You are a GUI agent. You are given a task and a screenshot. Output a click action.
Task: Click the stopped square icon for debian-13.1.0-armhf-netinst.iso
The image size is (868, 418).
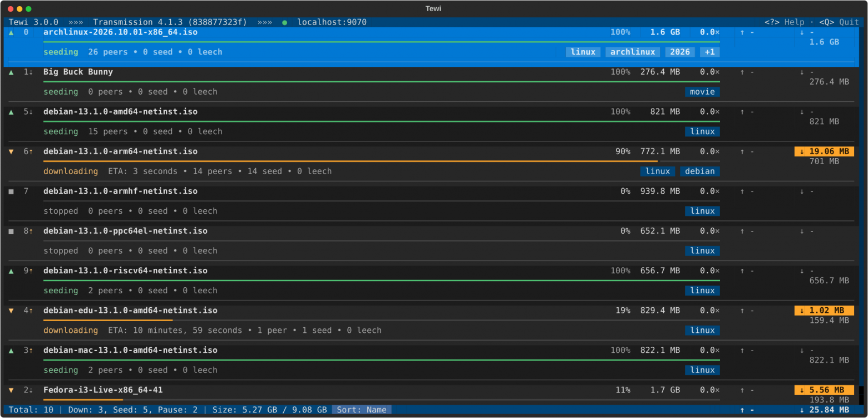click(x=11, y=191)
